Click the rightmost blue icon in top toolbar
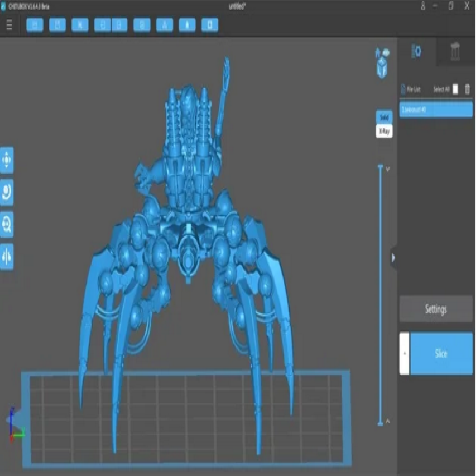476x476 pixels. click(209, 25)
